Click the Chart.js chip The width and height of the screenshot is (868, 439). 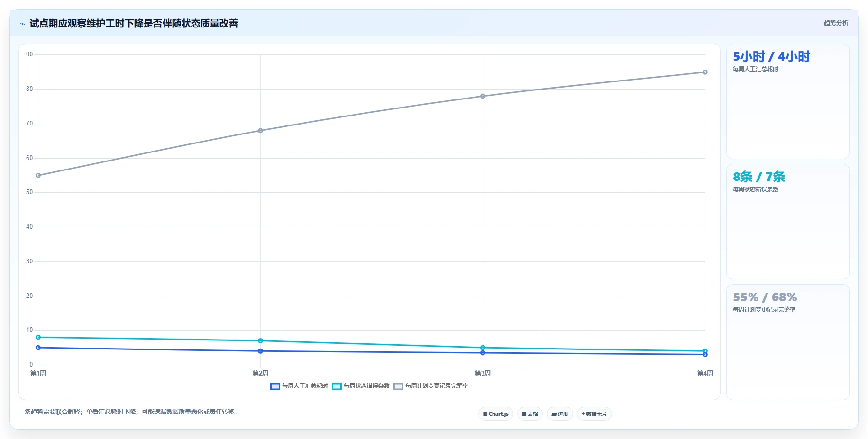(496, 414)
